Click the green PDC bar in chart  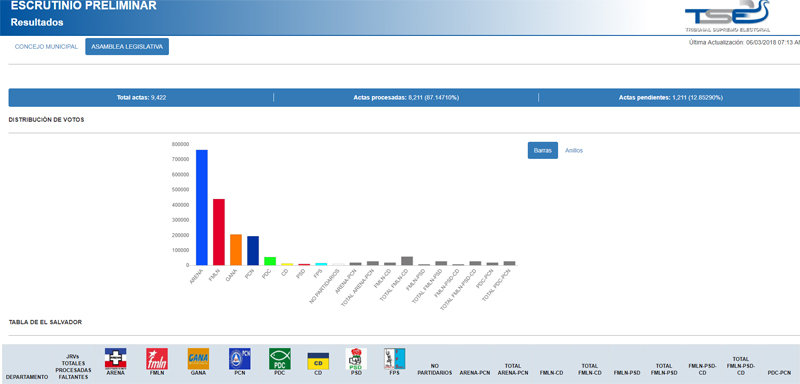(270, 261)
